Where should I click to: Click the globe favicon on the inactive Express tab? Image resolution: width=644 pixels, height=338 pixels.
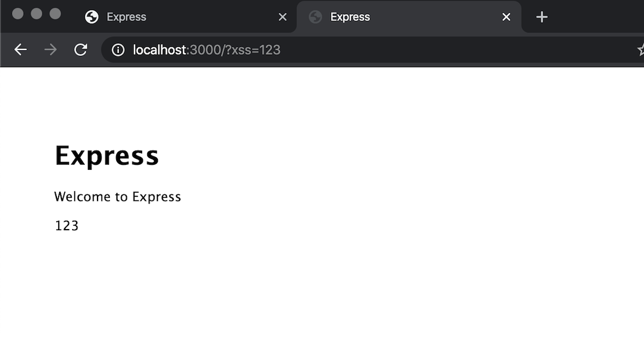coord(91,17)
